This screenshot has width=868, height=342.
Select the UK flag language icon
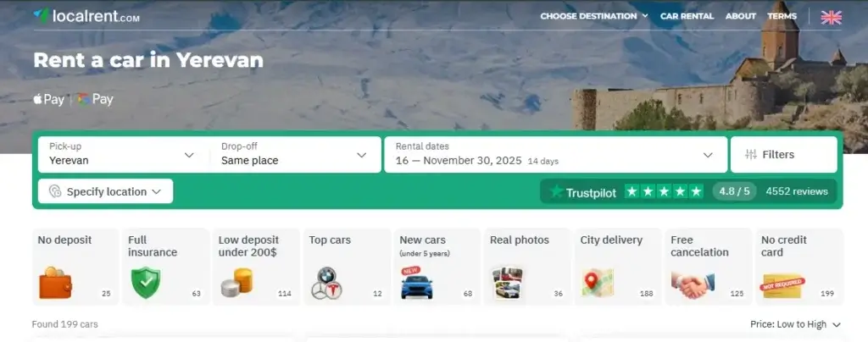pos(831,17)
